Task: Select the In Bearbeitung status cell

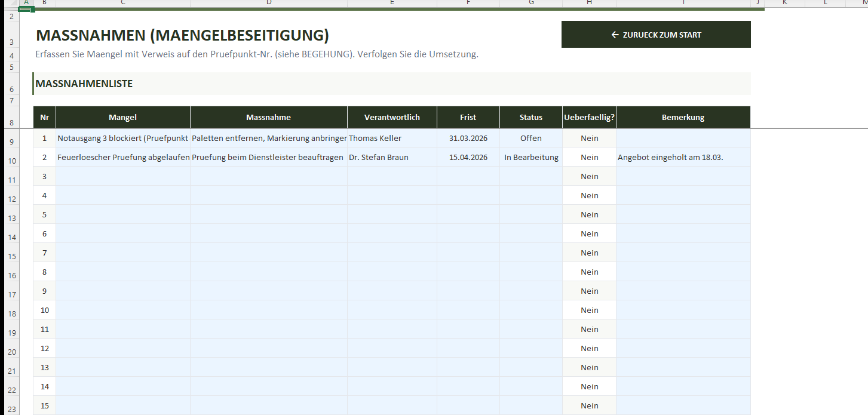Action: pyautogui.click(x=530, y=157)
